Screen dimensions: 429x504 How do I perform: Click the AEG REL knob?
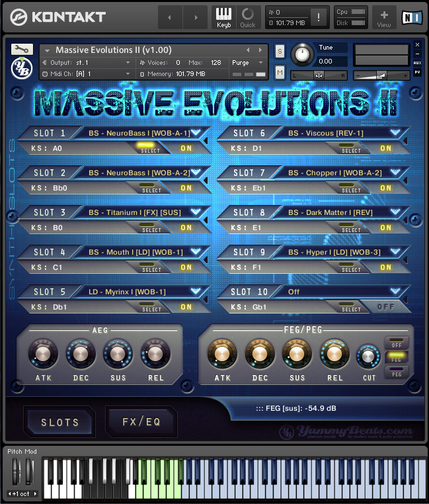(155, 354)
